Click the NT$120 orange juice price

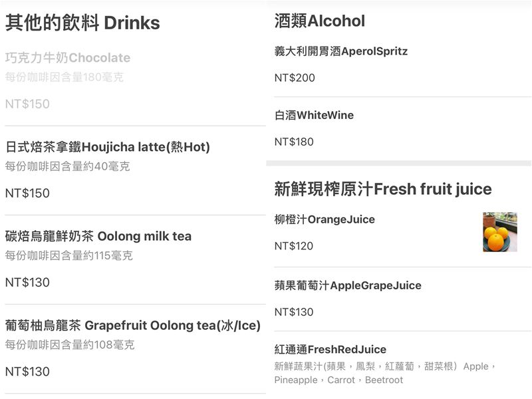294,246
